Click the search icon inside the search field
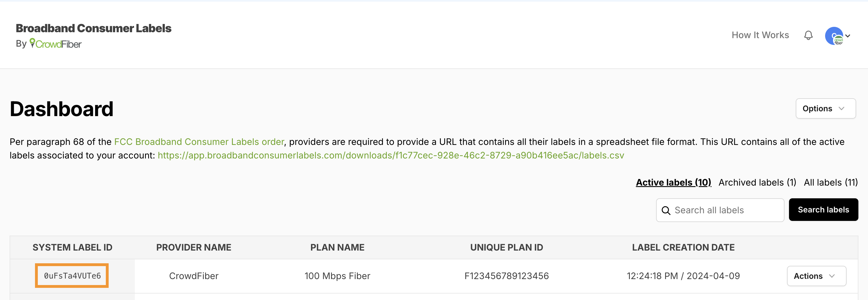Image resolution: width=868 pixels, height=300 pixels. [x=666, y=210]
